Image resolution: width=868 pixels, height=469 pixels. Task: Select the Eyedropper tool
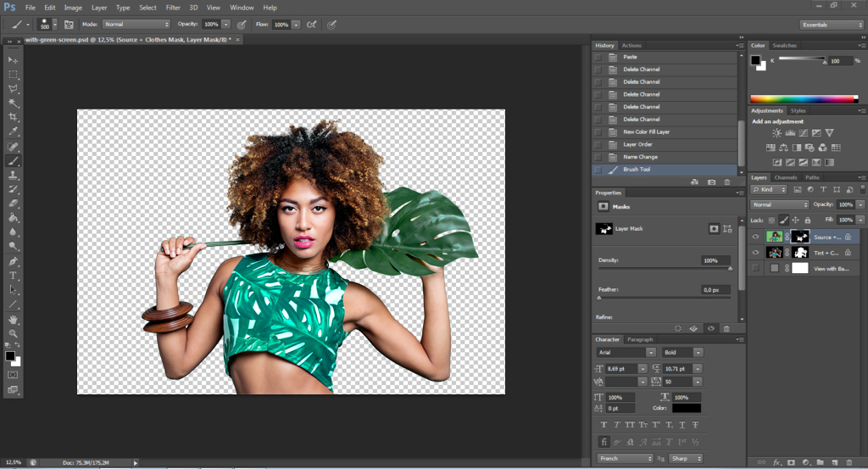pos(13,131)
